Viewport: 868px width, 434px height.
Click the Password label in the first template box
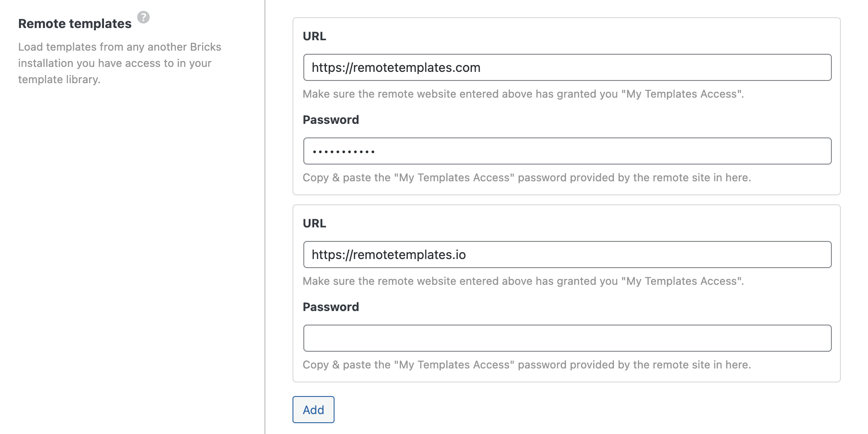coord(330,120)
